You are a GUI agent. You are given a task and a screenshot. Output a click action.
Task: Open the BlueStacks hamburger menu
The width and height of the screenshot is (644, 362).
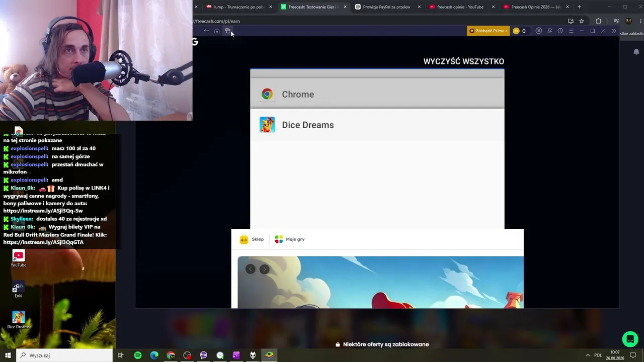point(571,31)
